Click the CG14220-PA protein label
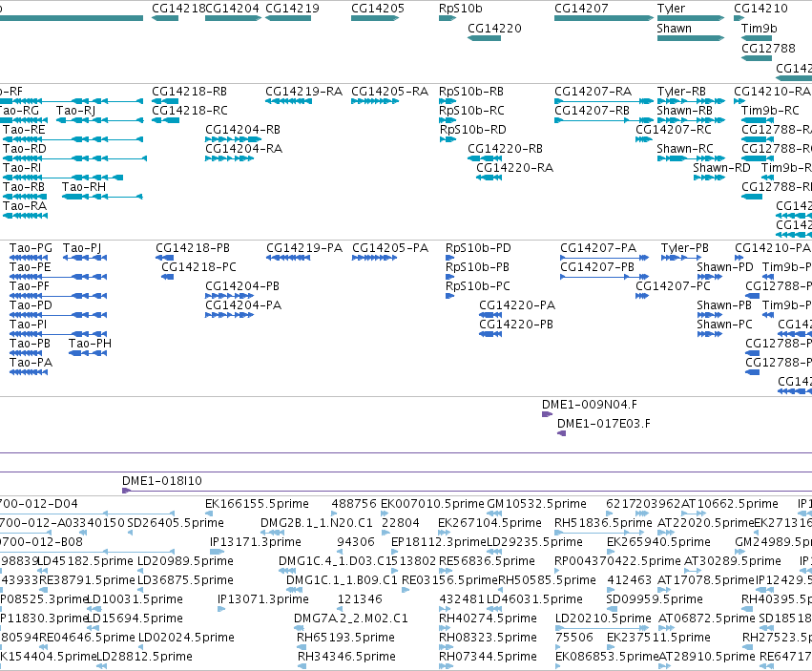The width and height of the screenshot is (812, 671). (517, 305)
